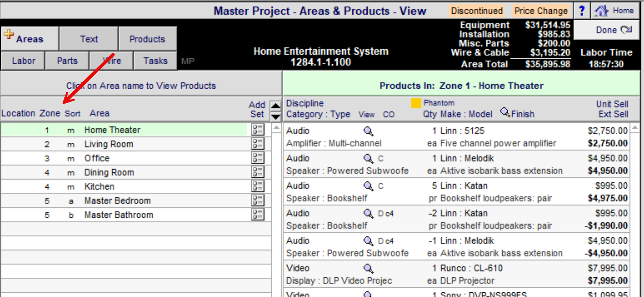
Task: Click the Equipment $31,514.95 value
Action: click(547, 25)
